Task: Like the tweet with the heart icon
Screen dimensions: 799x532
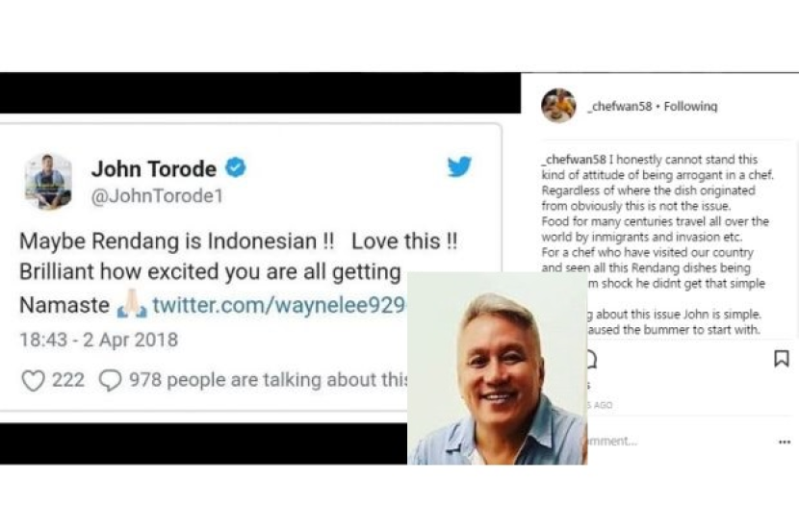Action: (x=33, y=380)
